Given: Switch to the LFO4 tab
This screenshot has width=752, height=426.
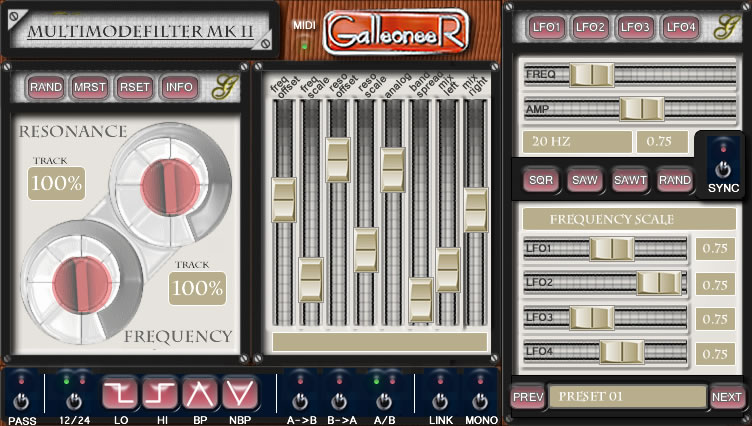Looking at the screenshot, I should [x=680, y=27].
